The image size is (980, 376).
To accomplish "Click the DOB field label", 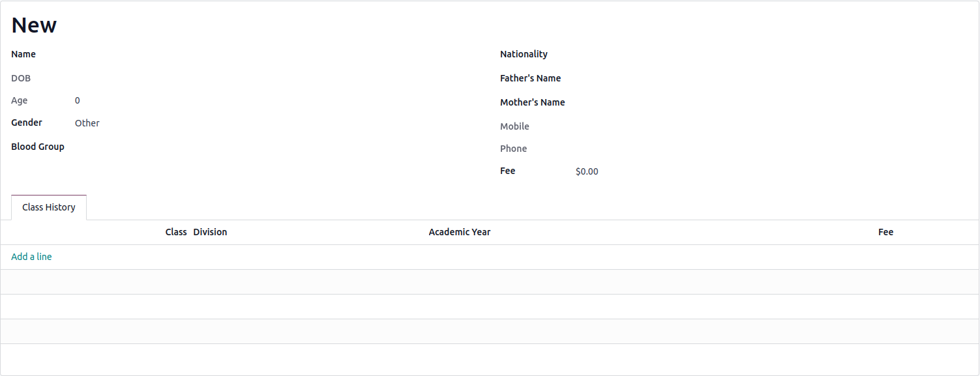I will coord(21,78).
